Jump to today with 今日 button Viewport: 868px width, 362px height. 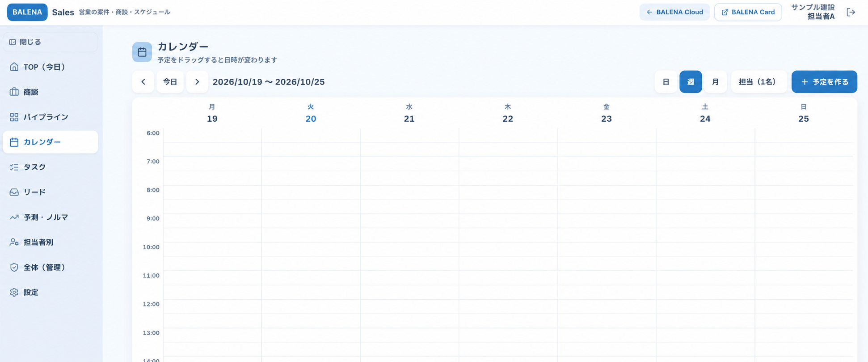(170, 82)
